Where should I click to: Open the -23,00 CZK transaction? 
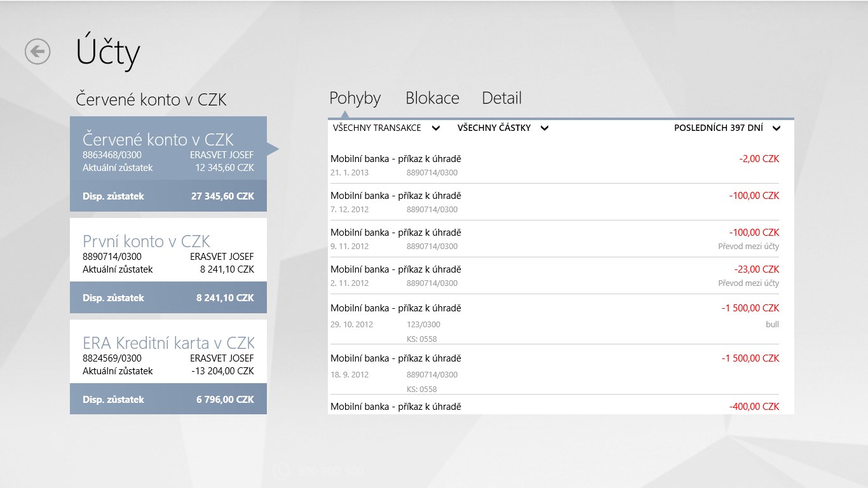[x=554, y=276]
